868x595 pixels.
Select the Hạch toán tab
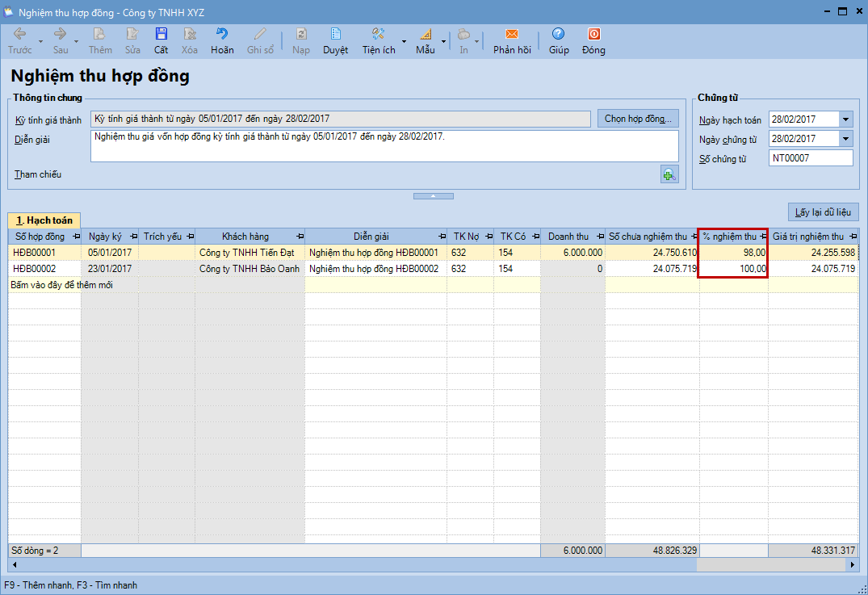click(x=44, y=220)
